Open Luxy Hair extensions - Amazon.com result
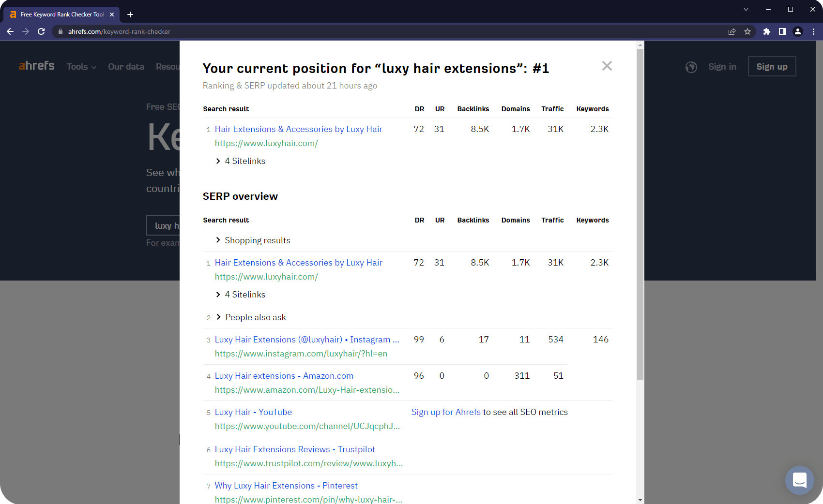 [284, 376]
